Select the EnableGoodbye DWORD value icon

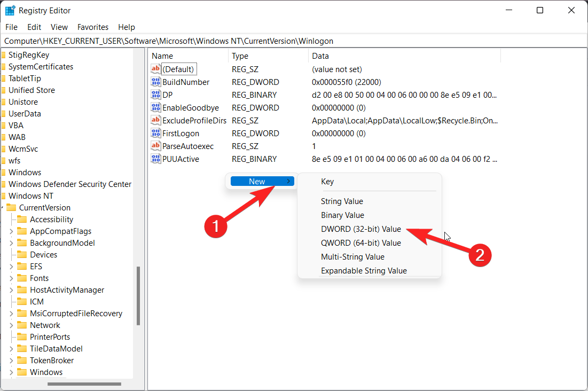(156, 107)
